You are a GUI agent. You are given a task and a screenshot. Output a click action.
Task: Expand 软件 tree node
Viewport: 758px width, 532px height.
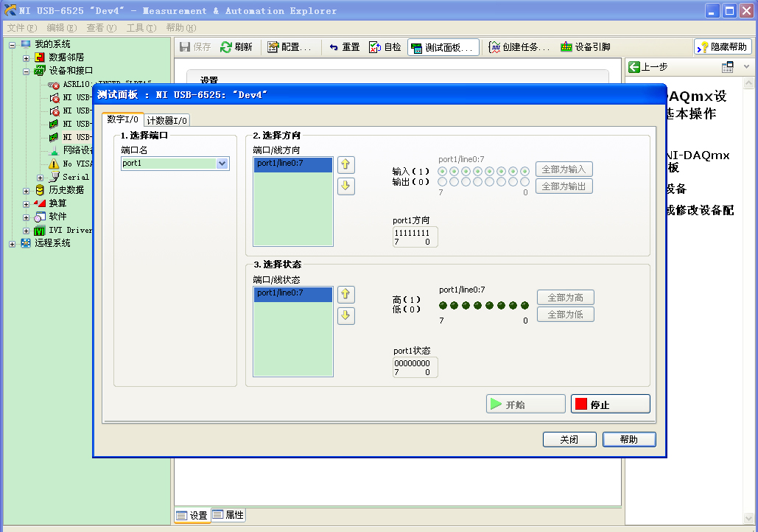pyautogui.click(x=26, y=217)
